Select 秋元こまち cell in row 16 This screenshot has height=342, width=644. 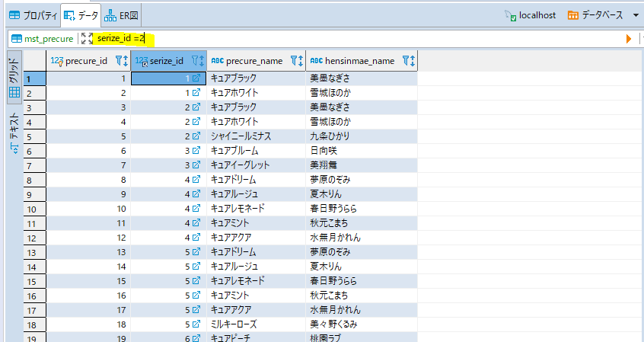pos(362,295)
